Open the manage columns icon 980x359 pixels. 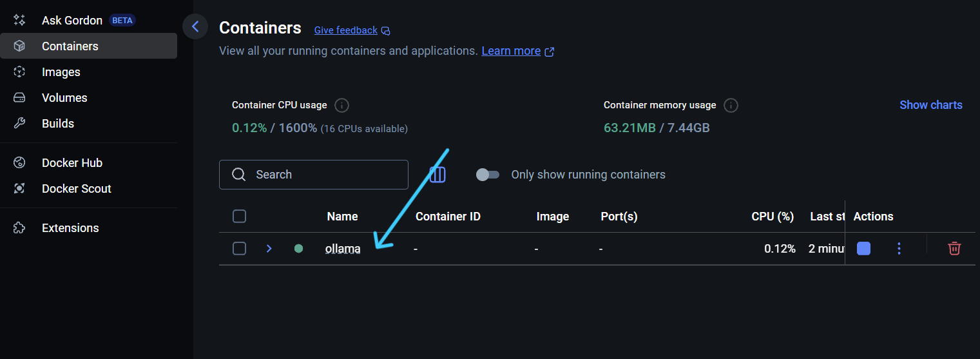pos(437,175)
